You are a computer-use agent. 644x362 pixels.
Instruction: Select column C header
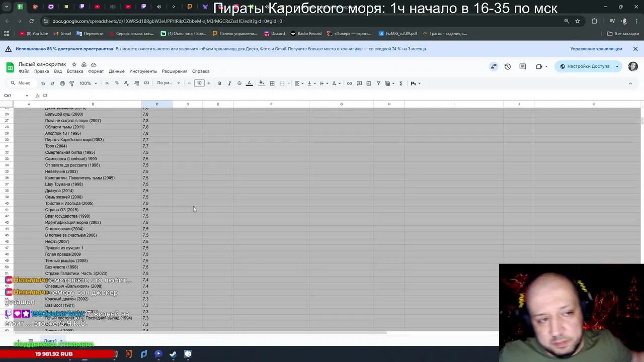point(157,104)
